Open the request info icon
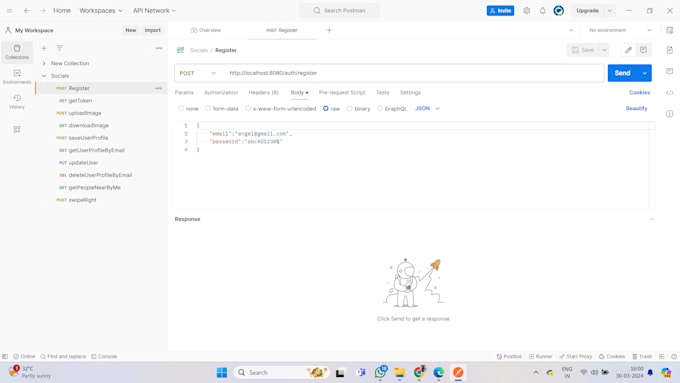Viewport: 680px width, 383px height. tap(670, 114)
